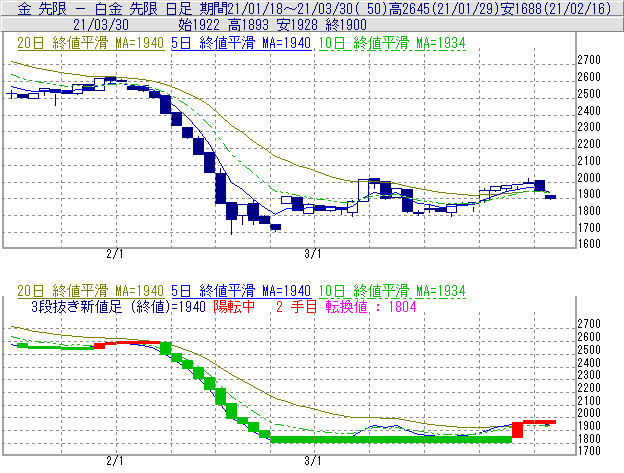The image size is (624, 473).
Task: Click the 2/1 date label under top chart
Action: point(115,254)
